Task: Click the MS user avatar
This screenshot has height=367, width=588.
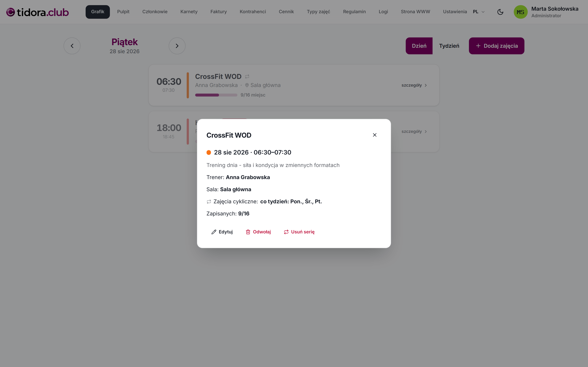Action: point(520,12)
